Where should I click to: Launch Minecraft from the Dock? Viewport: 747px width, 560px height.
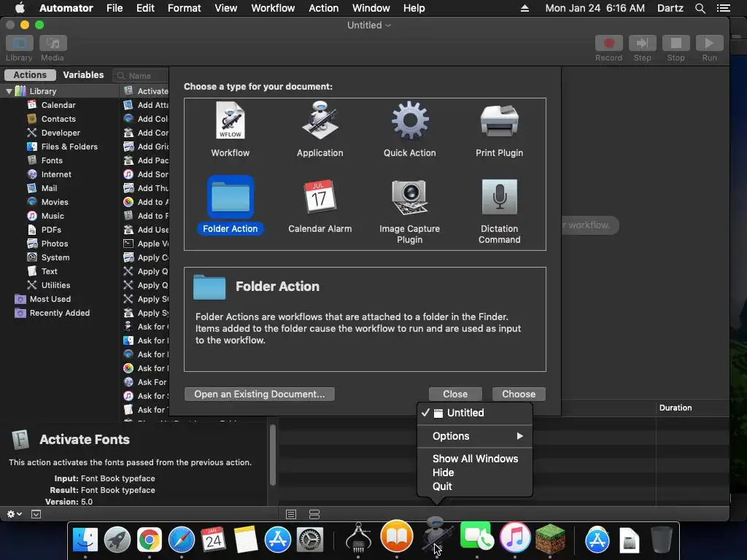click(550, 538)
